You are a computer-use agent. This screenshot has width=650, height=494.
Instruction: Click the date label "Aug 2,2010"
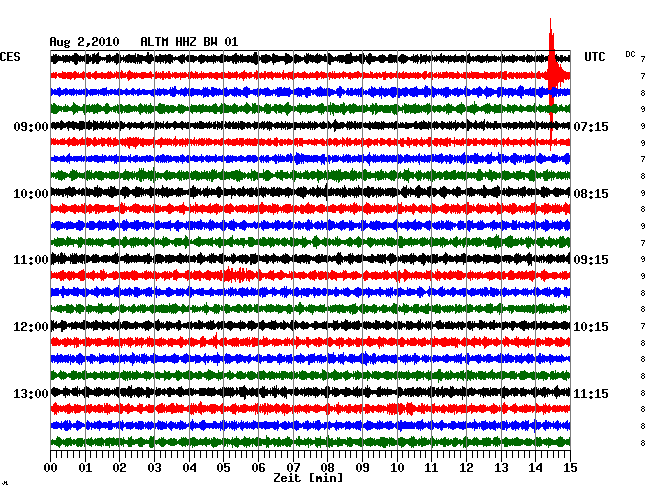(x=84, y=42)
